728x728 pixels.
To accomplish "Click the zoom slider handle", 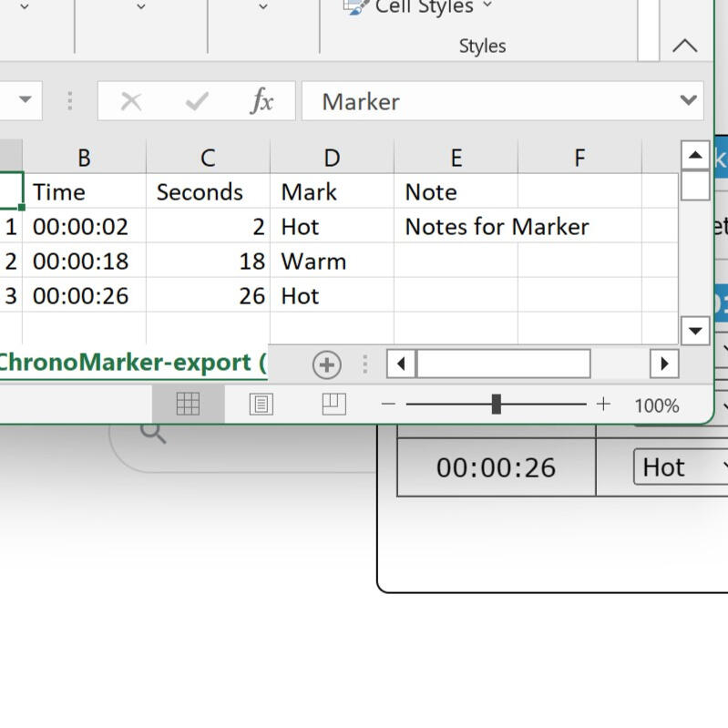I will (496, 405).
